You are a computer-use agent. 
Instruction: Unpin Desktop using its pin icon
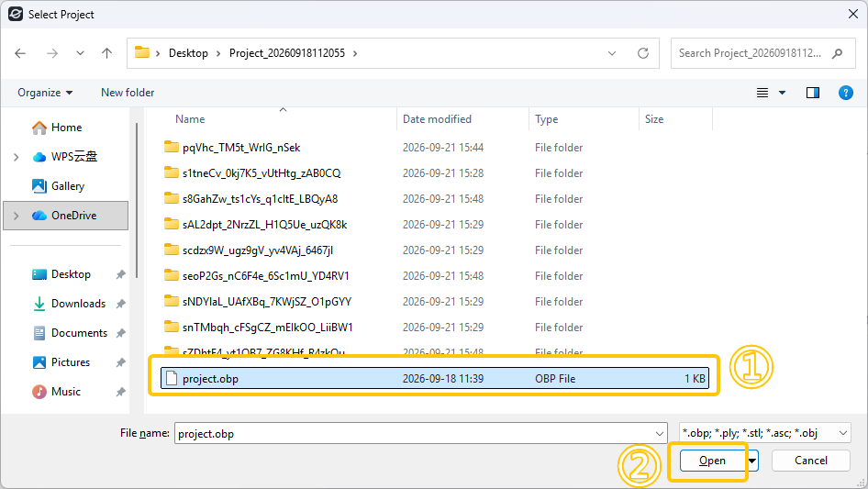(120, 274)
